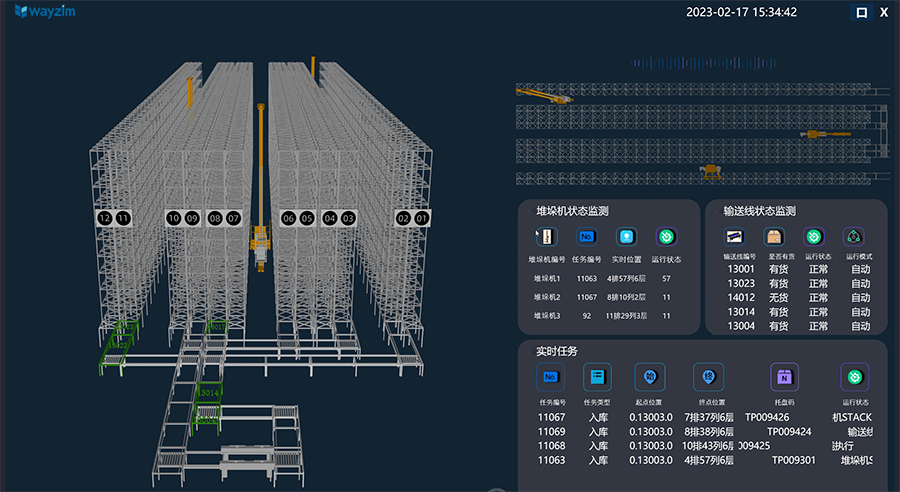The width and height of the screenshot is (900, 492).
Task: Click the 输送线状态监测 panel title
Action: [759, 211]
